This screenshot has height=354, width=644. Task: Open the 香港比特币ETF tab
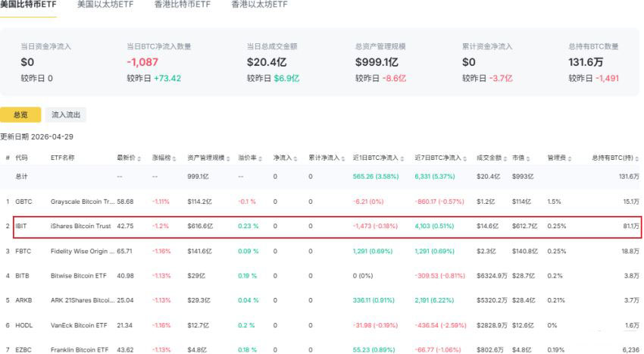182,5
